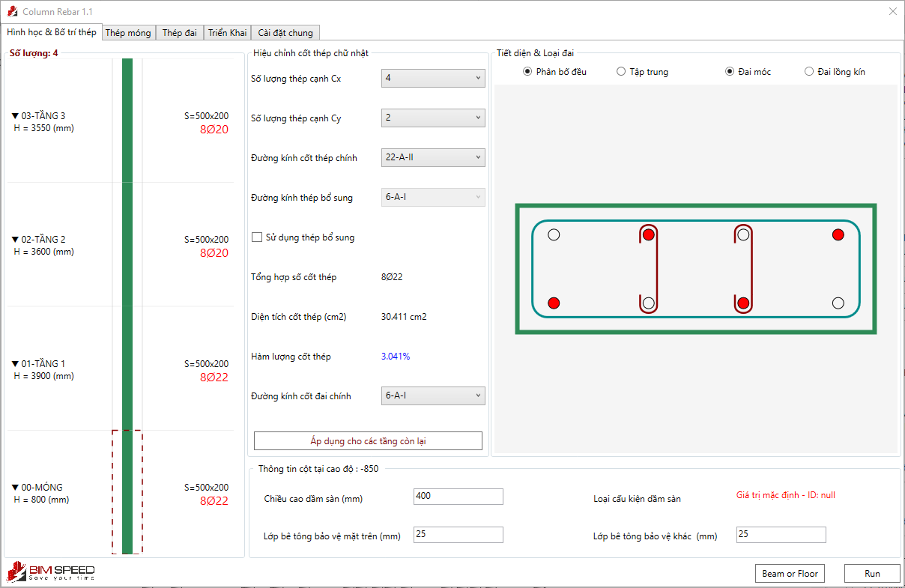This screenshot has width=905, height=588.
Task: Select the 'Đai lồng kín' stirrup option
Action: coord(809,71)
